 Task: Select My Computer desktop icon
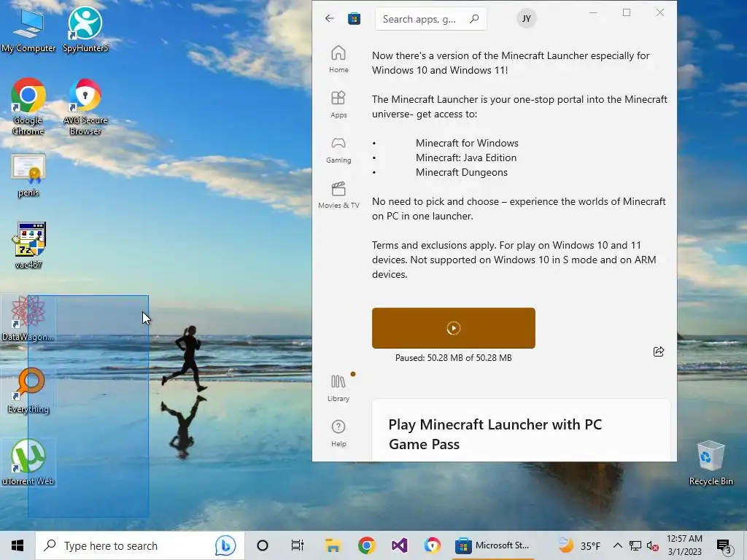(x=28, y=29)
